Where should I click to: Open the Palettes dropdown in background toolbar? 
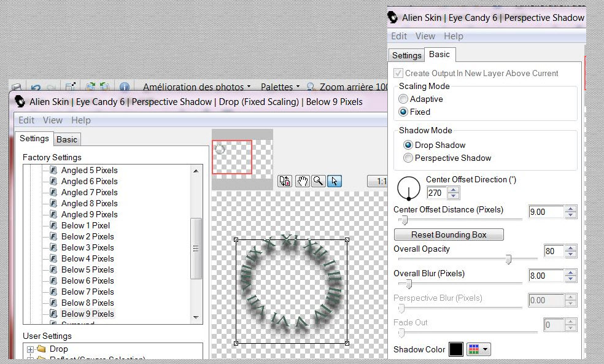click(280, 87)
